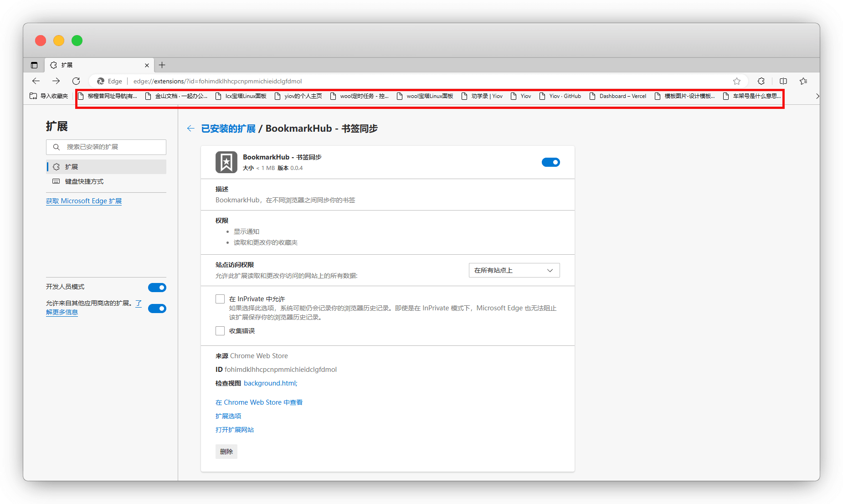Select 扩展 item in sidebar
The image size is (843, 504).
[x=72, y=167]
